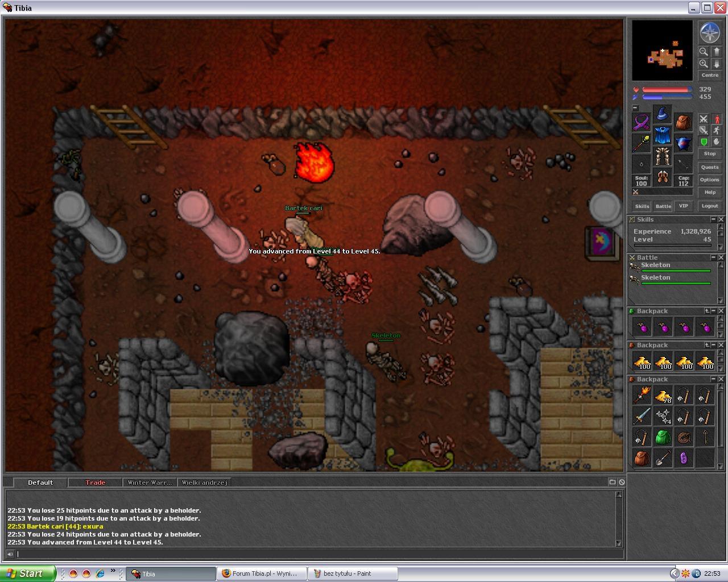The width and height of the screenshot is (728, 582).
Task: Minimize the gold coins Backpack panel
Action: coord(713,345)
